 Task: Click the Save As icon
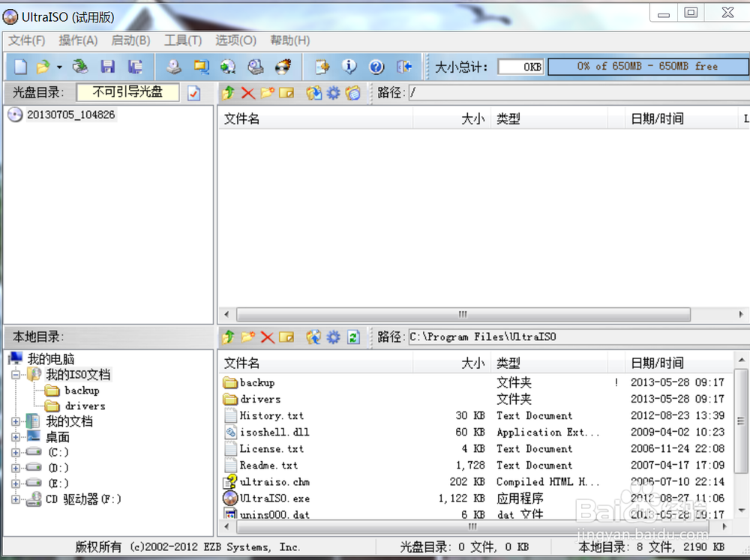click(x=135, y=67)
